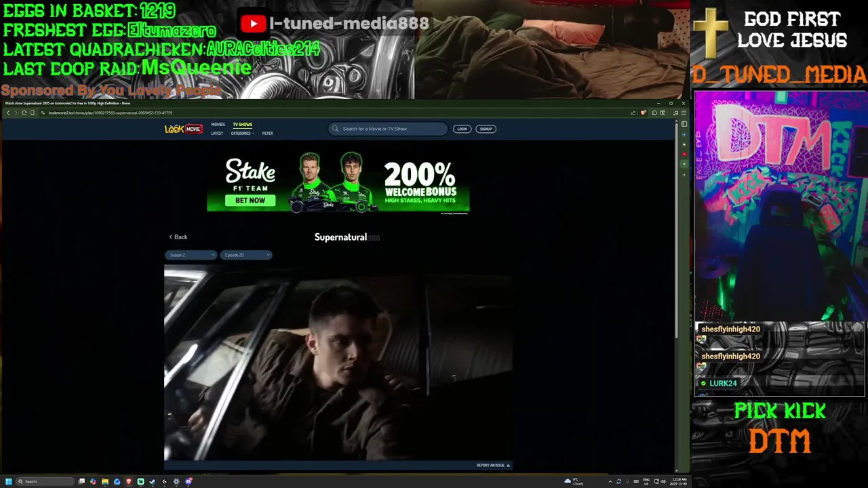Expand the Categories menu
This screenshot has width=868, height=488.
click(243, 134)
